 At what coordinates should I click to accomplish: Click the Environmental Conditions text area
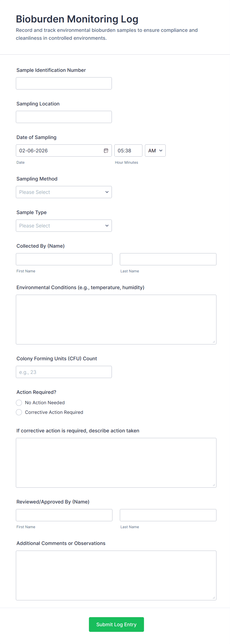pyautogui.click(x=116, y=319)
